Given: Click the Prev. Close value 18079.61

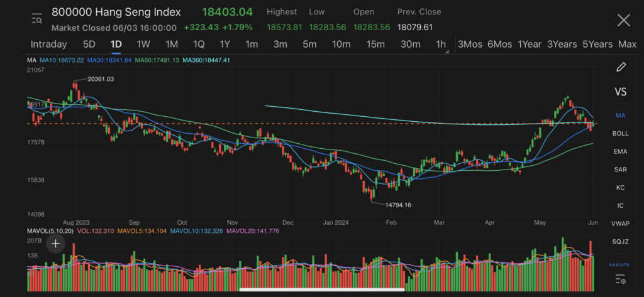Looking at the screenshot, I should pos(415,28).
